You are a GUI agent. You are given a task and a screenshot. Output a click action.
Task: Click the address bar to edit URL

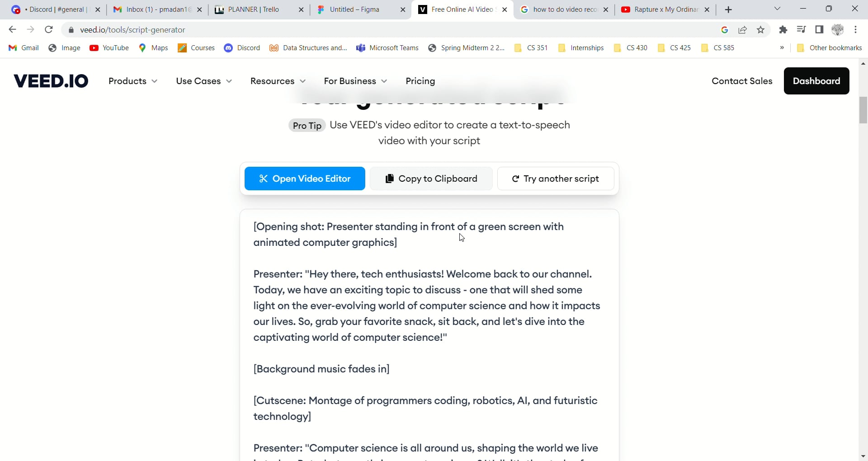[x=316, y=30]
